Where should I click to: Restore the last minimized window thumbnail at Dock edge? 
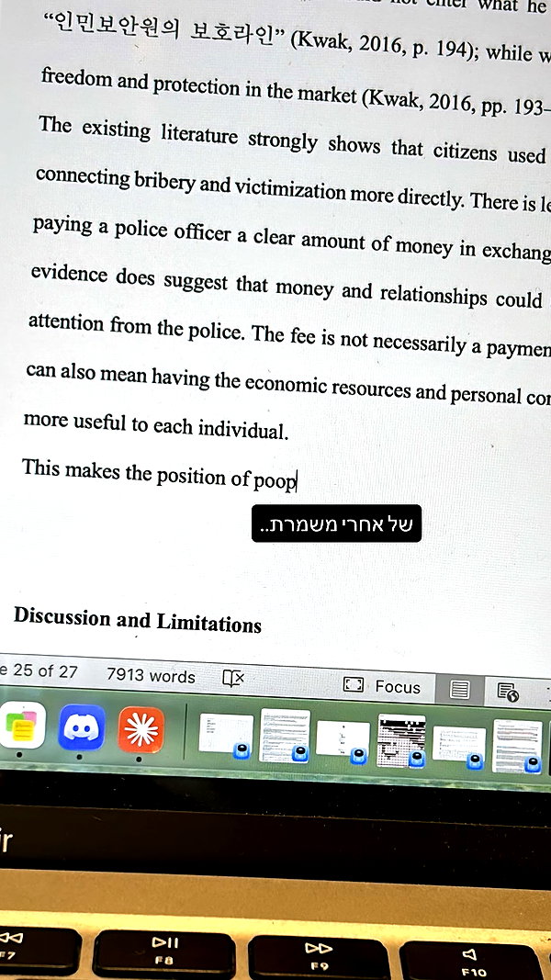517,746
